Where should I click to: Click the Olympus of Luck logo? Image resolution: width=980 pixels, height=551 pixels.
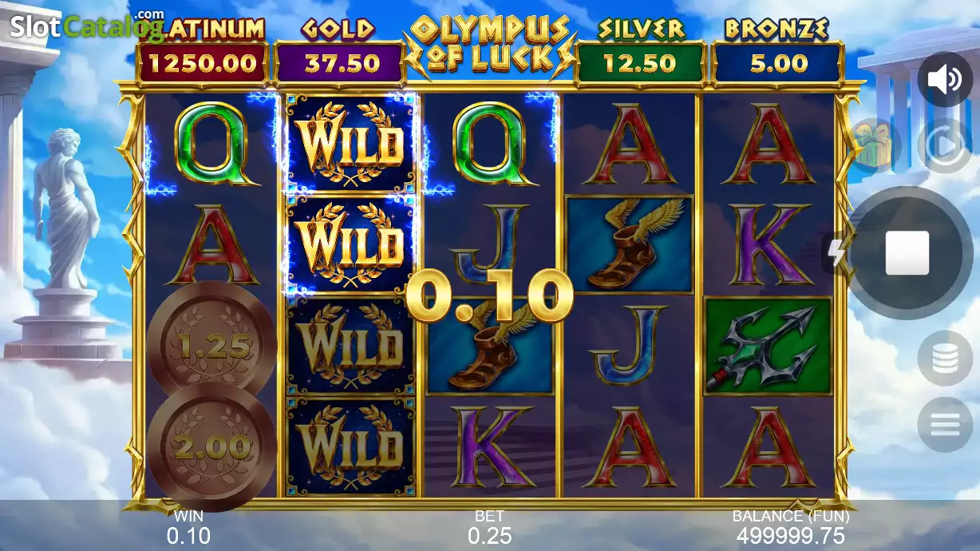490,46
